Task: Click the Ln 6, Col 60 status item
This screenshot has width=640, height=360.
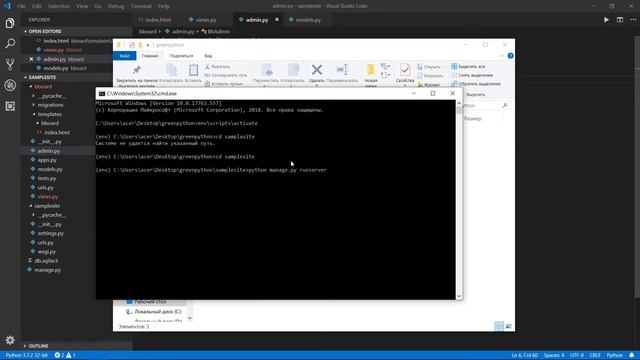Action: tap(524, 355)
